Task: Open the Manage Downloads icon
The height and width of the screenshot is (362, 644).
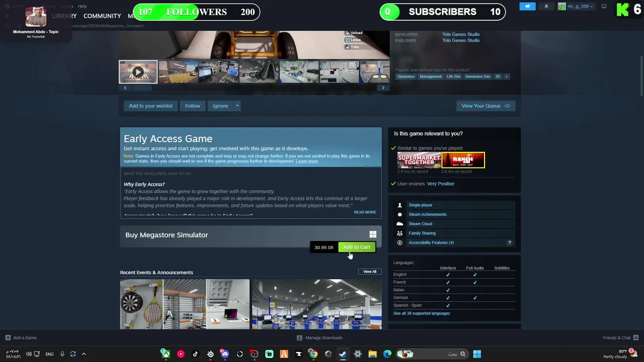Action: pyautogui.click(x=299, y=338)
